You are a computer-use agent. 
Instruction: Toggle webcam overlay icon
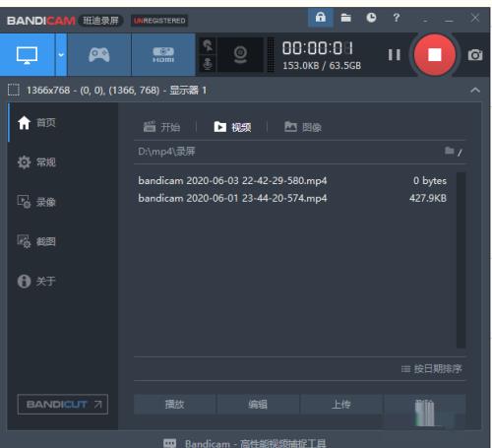240,55
